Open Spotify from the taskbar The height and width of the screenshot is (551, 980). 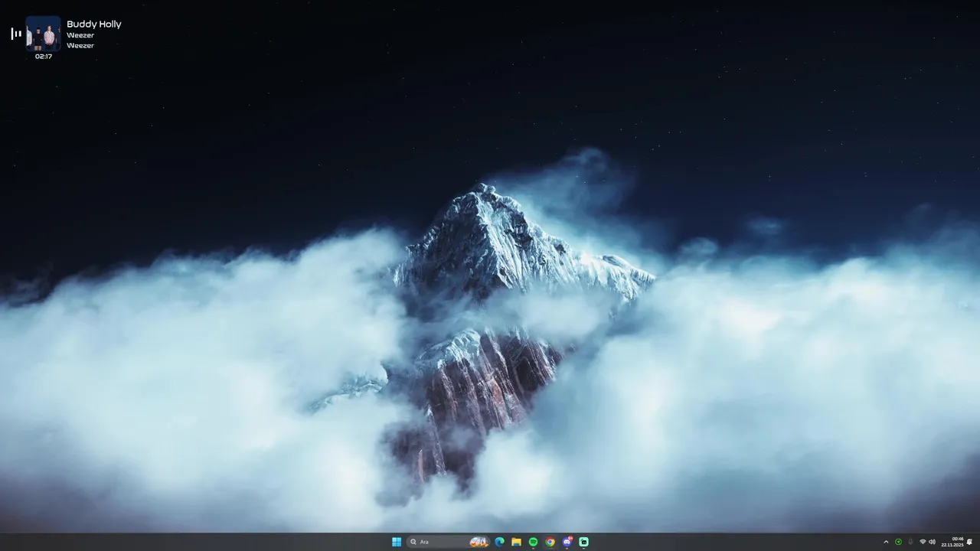[534, 542]
